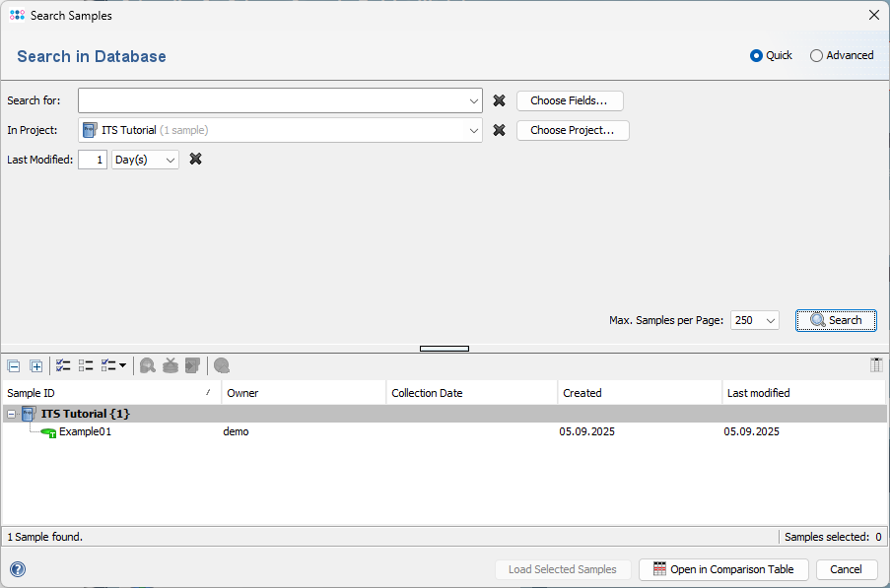Deselect all samples using the toolbar icon

coord(86,365)
